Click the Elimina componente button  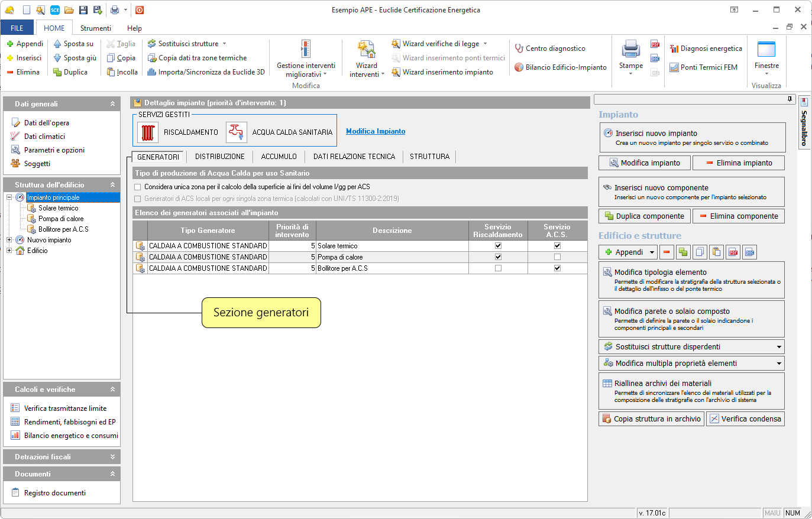[x=739, y=216]
